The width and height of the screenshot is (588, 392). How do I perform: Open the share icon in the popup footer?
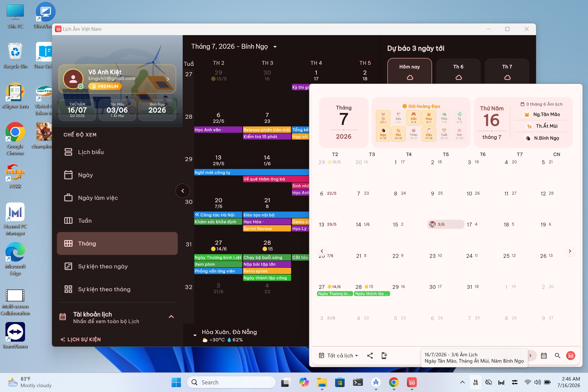370,356
